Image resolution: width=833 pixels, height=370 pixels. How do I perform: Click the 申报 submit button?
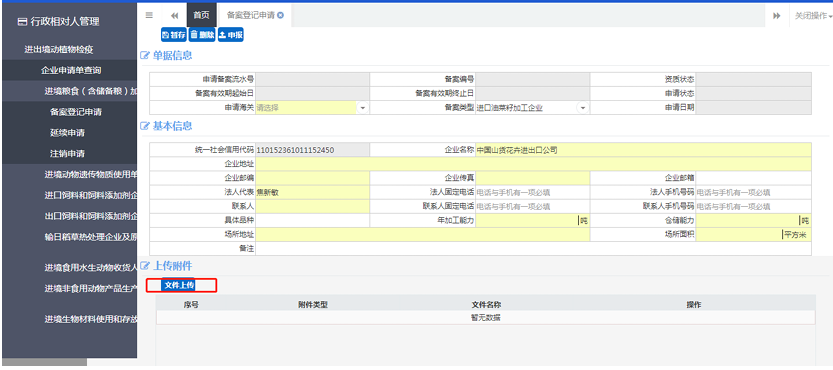(231, 35)
